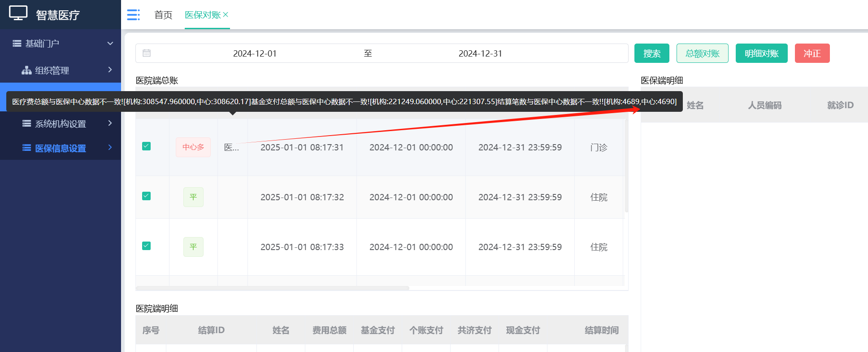Toggle checkbox for the 08:17:33 row
This screenshot has height=352, width=868.
point(146,246)
